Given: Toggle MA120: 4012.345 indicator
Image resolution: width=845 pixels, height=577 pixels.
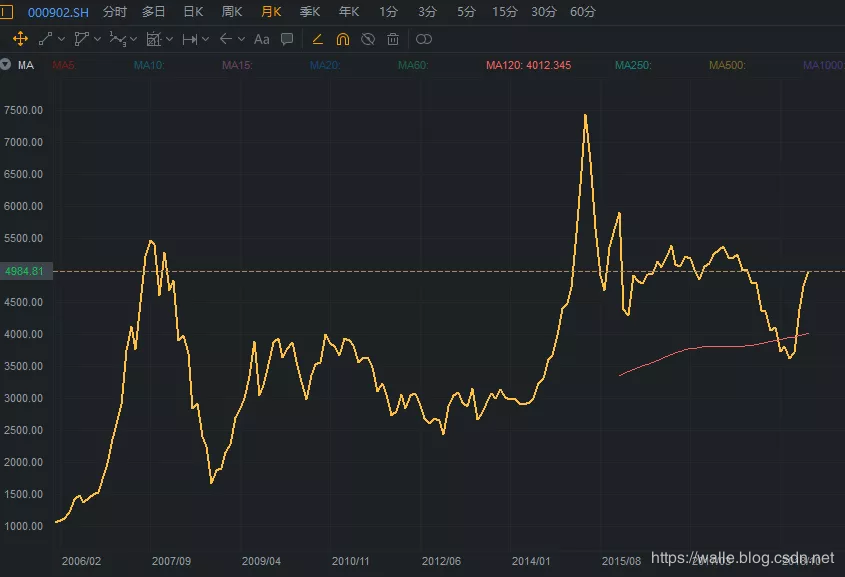Looking at the screenshot, I should [529, 65].
